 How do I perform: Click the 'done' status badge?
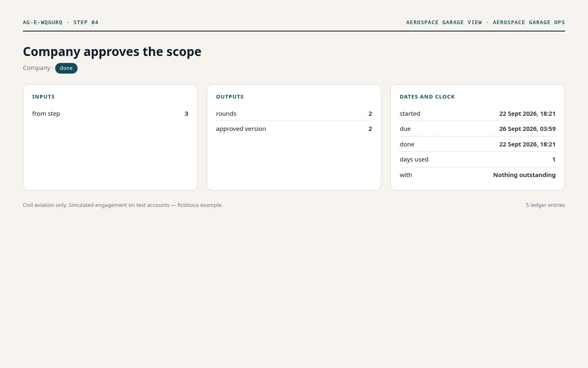pyautogui.click(x=66, y=68)
